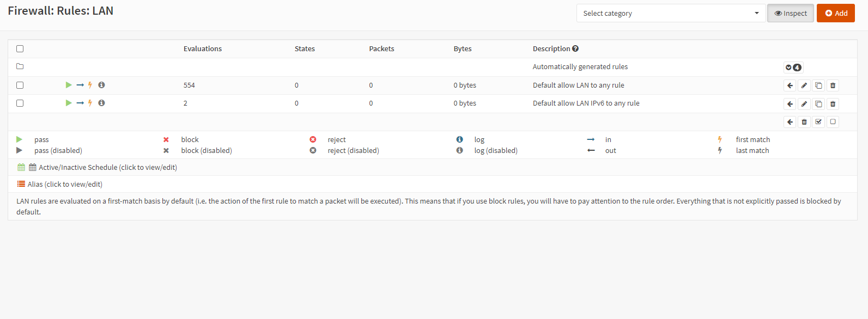Move selected rules before LAN IPv6 rule
The height and width of the screenshot is (319, 868).
point(790,104)
